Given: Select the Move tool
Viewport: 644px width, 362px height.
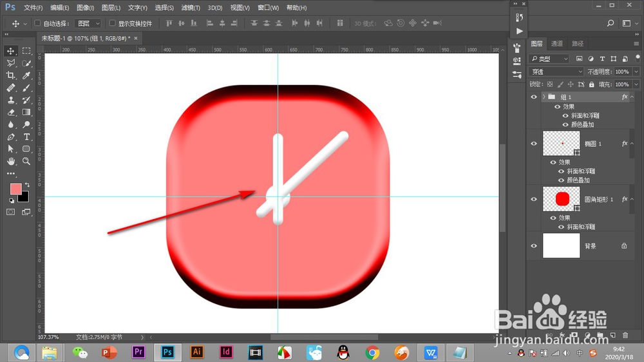Looking at the screenshot, I should (11, 51).
